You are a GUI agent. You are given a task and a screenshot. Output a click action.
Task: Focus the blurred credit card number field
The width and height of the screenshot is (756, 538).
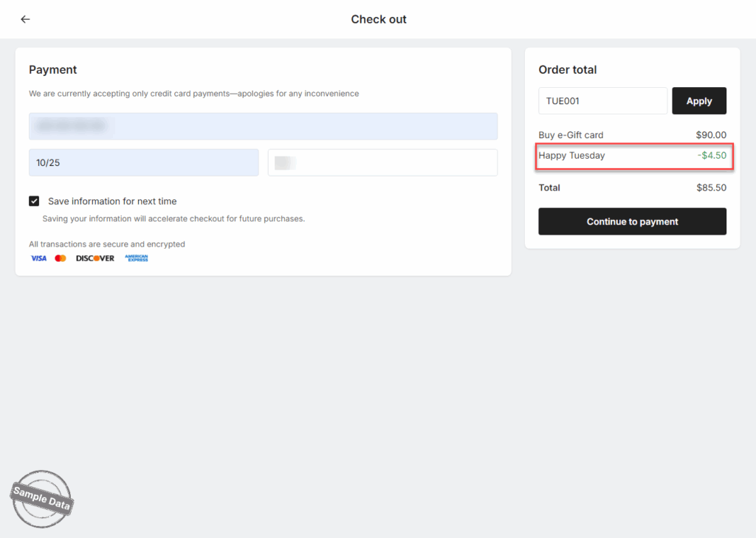pyautogui.click(x=263, y=126)
